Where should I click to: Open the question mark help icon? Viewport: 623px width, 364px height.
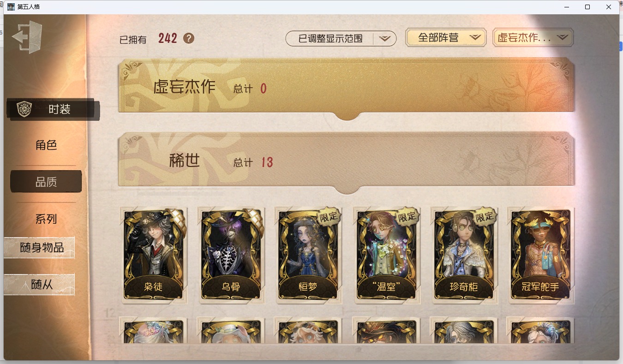[189, 38]
